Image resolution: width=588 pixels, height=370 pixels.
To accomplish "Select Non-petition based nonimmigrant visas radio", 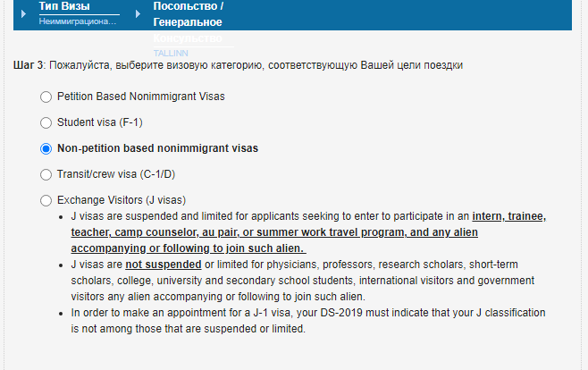I will click(46, 148).
